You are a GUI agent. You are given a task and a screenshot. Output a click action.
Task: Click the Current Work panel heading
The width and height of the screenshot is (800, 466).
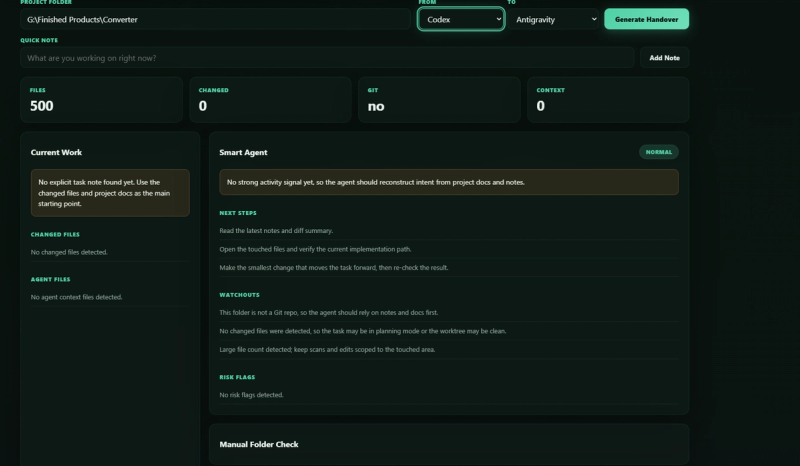pyautogui.click(x=56, y=152)
